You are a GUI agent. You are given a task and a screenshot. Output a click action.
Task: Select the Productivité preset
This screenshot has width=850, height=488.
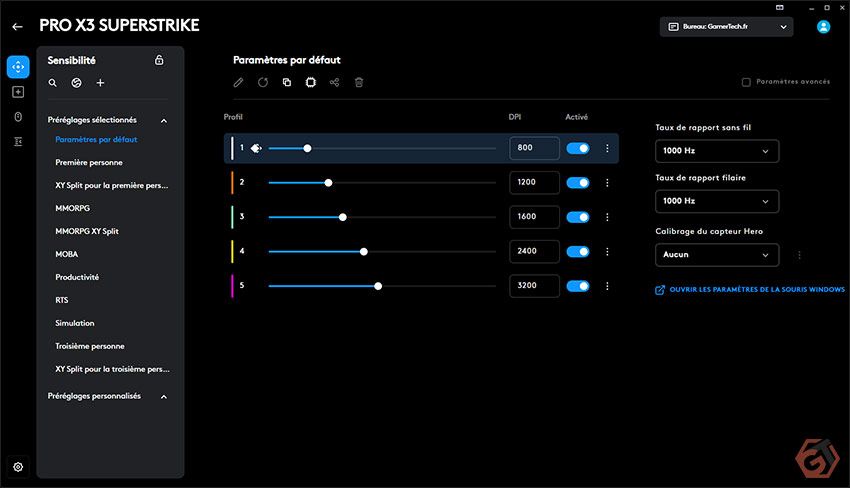(77, 277)
